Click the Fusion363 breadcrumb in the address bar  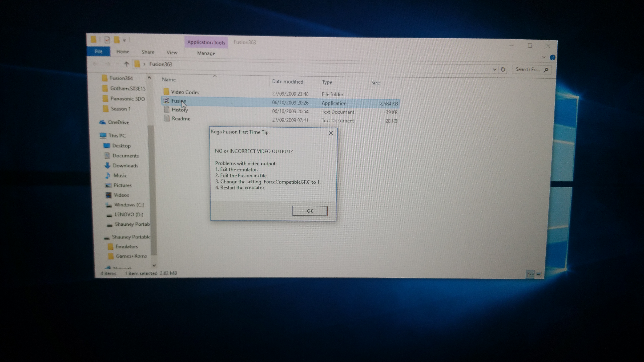click(x=161, y=64)
